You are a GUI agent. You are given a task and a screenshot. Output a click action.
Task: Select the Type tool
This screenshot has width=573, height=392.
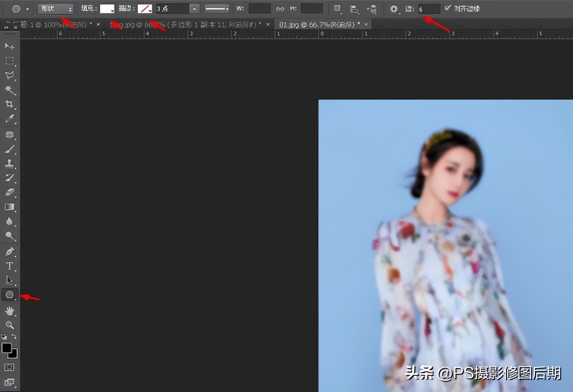pos(10,266)
